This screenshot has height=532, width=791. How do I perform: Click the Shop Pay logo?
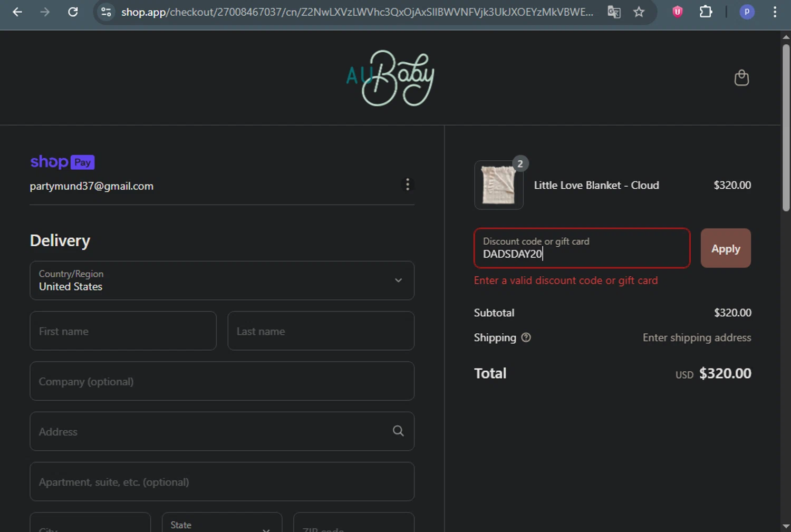pyautogui.click(x=62, y=162)
